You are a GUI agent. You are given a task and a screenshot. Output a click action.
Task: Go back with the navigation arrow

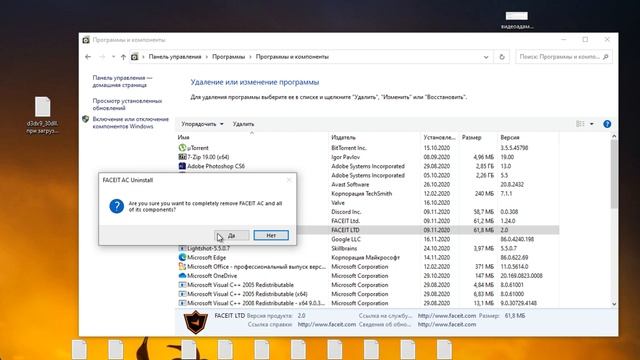point(88,57)
